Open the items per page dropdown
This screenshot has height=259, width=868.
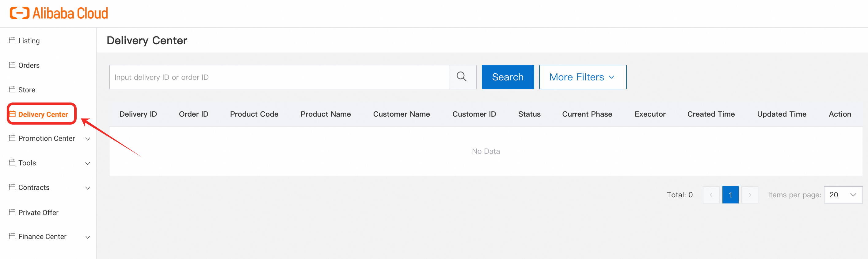843,195
